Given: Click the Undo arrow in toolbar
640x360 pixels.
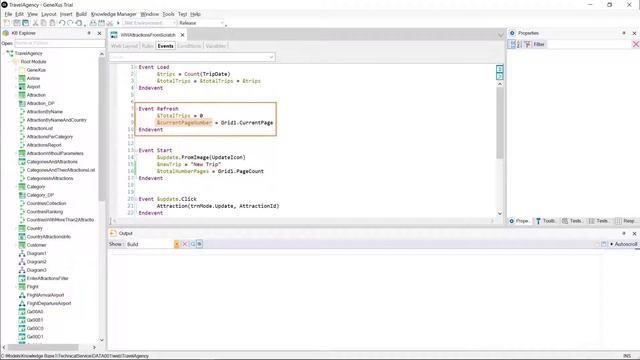Looking at the screenshot, I should pyautogui.click(x=62, y=23).
